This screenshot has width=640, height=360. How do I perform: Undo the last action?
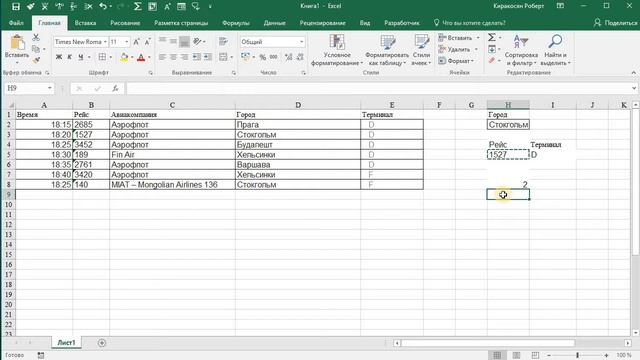point(103,6)
